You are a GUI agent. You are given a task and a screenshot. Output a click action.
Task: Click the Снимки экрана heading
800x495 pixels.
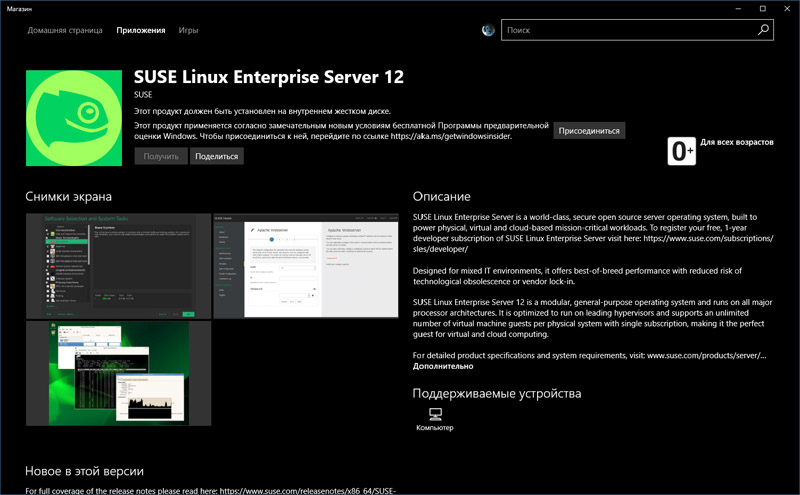68,196
